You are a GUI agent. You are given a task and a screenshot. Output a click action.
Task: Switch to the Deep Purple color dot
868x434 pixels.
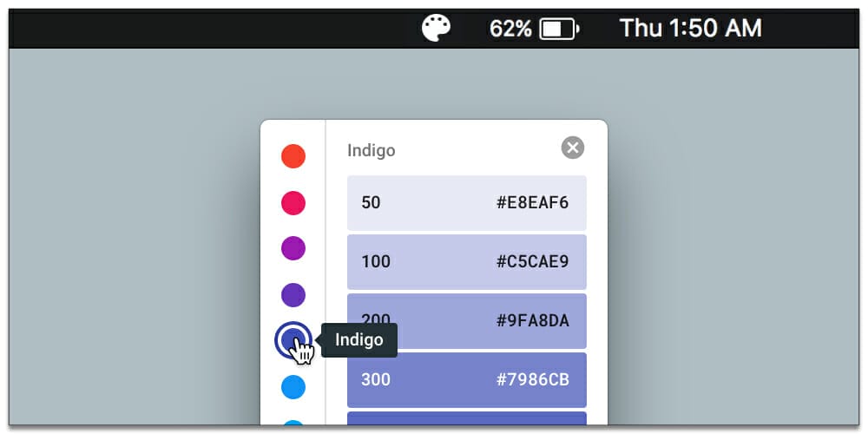click(x=293, y=295)
